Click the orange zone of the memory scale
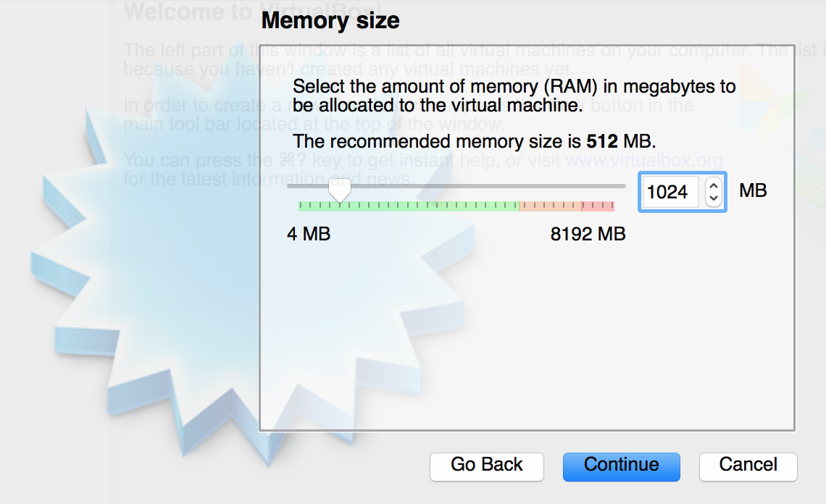 549,206
